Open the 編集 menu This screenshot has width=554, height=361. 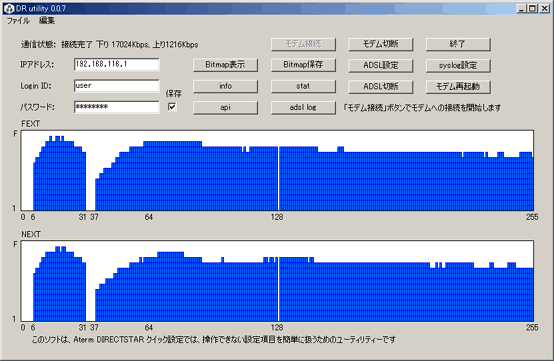coord(47,20)
